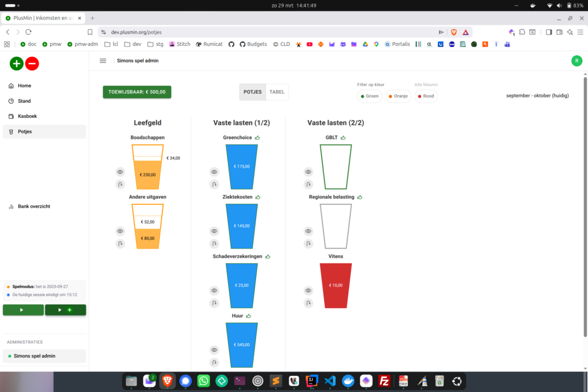Click the thumbs-up icon next to Greenchoice
The image size is (588, 392).
pos(257,138)
